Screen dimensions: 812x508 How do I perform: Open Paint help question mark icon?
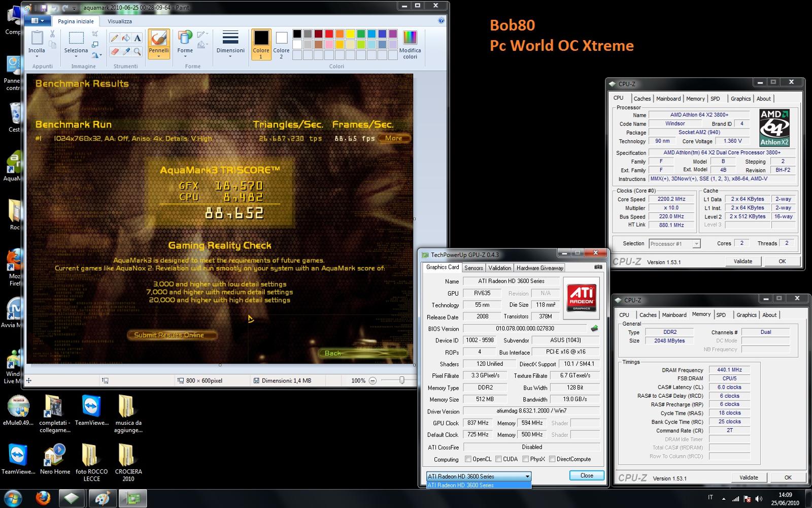(441, 21)
